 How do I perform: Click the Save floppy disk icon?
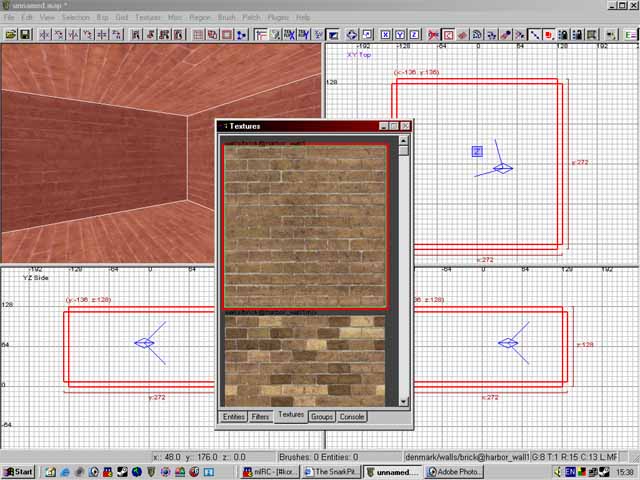click(25, 34)
